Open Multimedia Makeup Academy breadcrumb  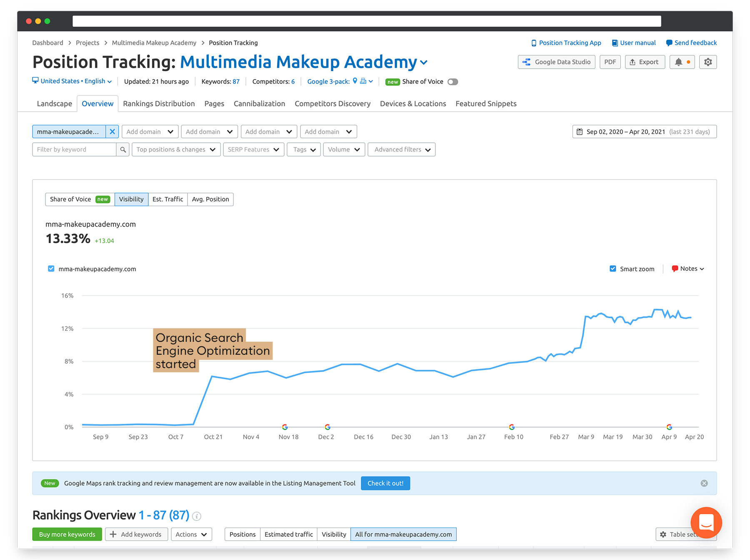(x=154, y=43)
